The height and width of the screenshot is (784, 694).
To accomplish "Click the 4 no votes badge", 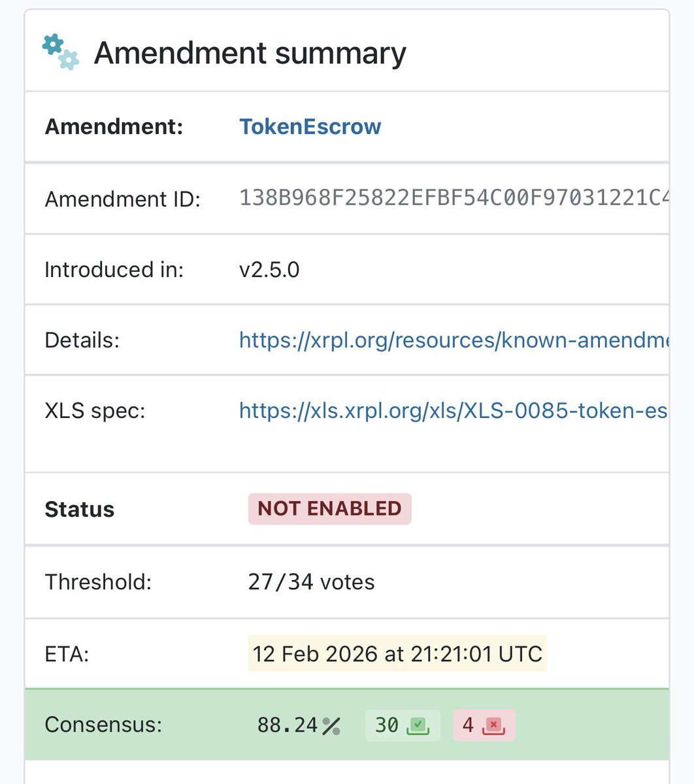I will point(484,725).
